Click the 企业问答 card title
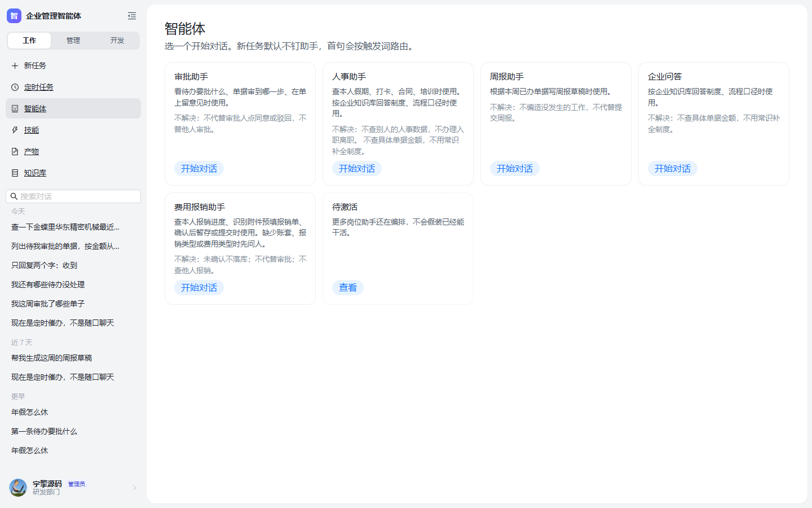Viewport: 812px width, 508px height. 665,77
